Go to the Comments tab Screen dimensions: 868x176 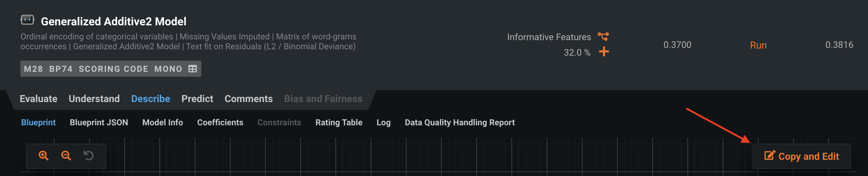coord(249,99)
